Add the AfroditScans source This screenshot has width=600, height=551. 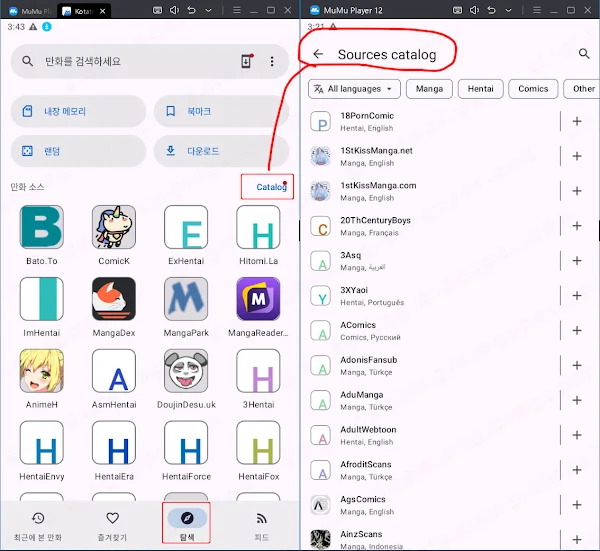[577, 470]
